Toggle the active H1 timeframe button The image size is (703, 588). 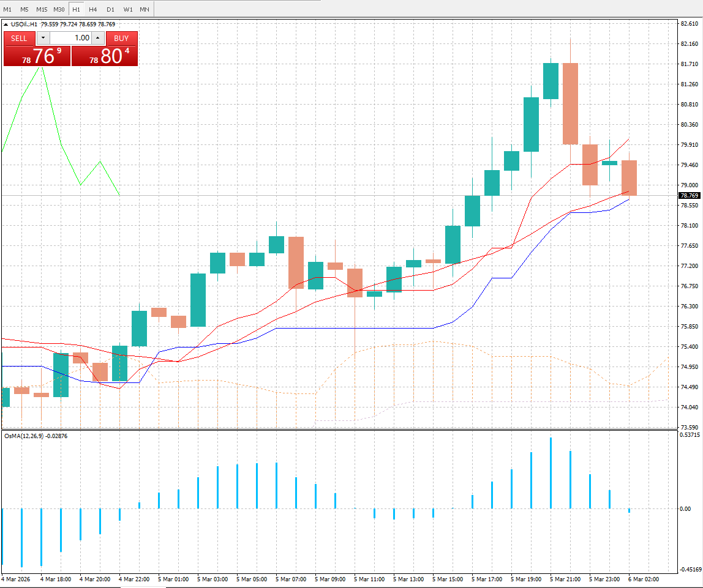coord(76,9)
